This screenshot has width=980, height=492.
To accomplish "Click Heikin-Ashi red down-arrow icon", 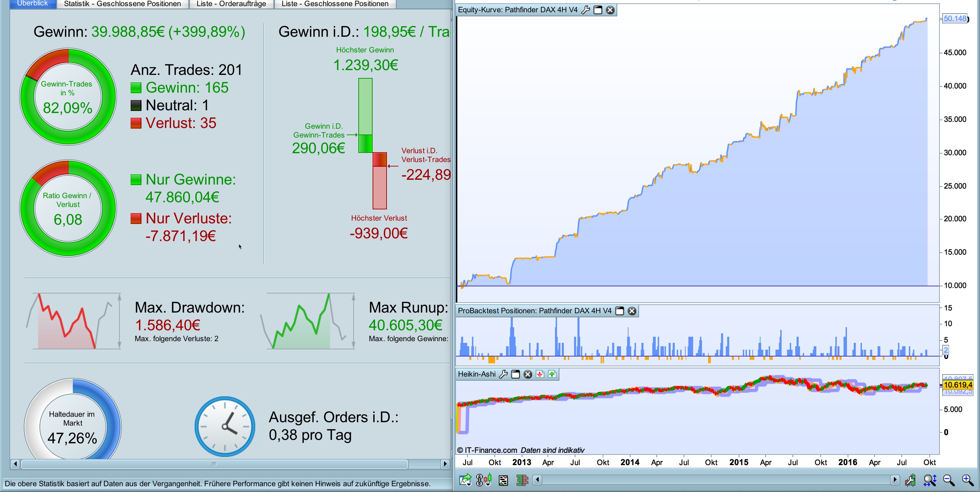I will click(539, 374).
